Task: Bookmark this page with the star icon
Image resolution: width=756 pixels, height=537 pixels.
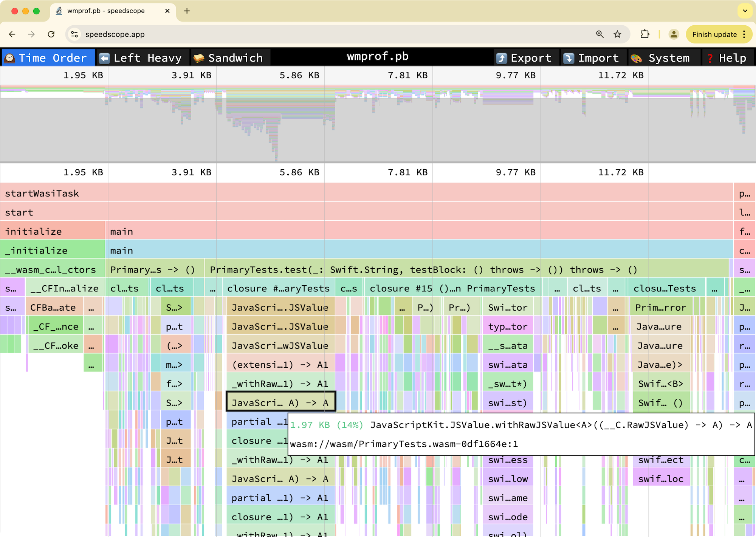Action: (617, 34)
